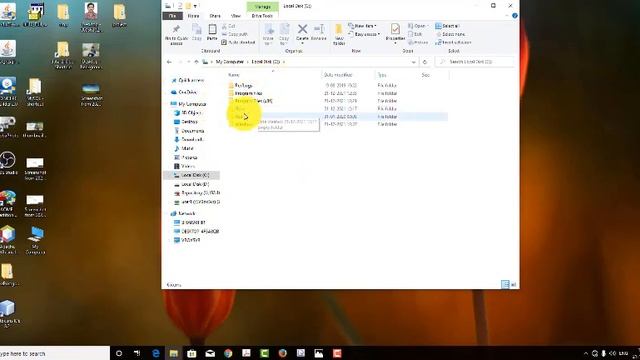Viewport: 640px width, 360px height.
Task: Click Select all in the ribbon
Action: 447,26
